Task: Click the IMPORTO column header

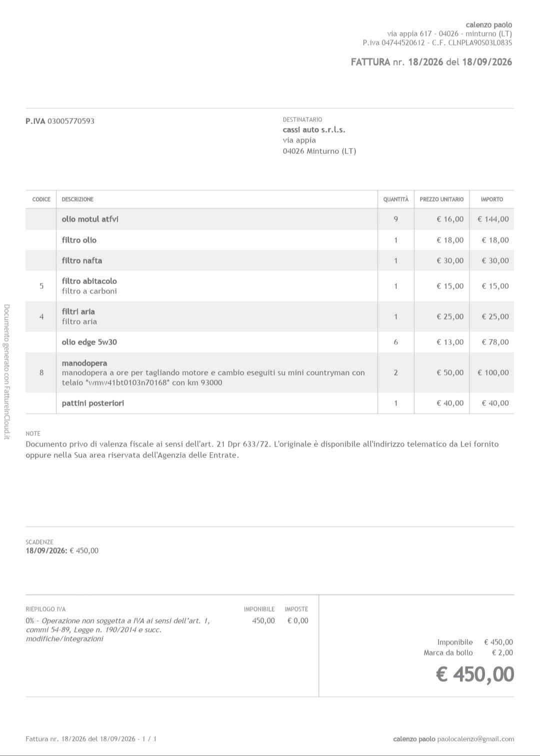Action: coord(492,199)
